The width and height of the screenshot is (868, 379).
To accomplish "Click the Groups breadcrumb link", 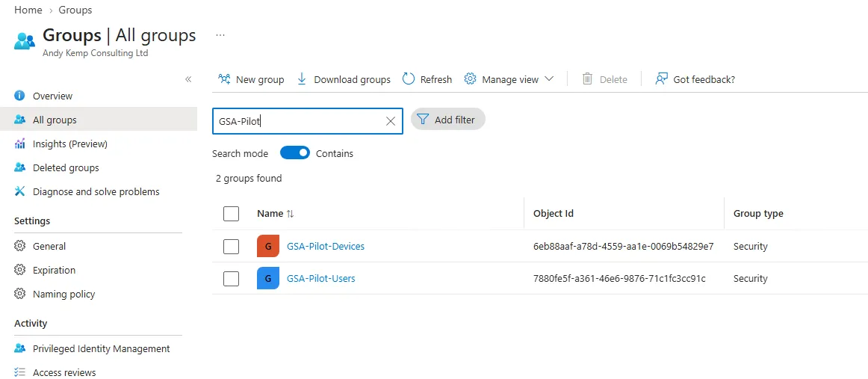I will coord(75,10).
